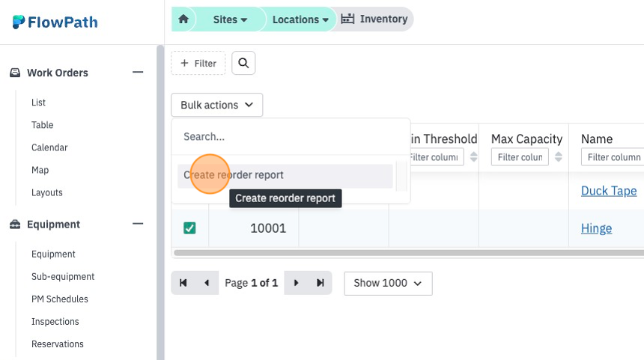The image size is (644, 360).
Task: Collapse the Work Orders section
Action: coord(138,73)
